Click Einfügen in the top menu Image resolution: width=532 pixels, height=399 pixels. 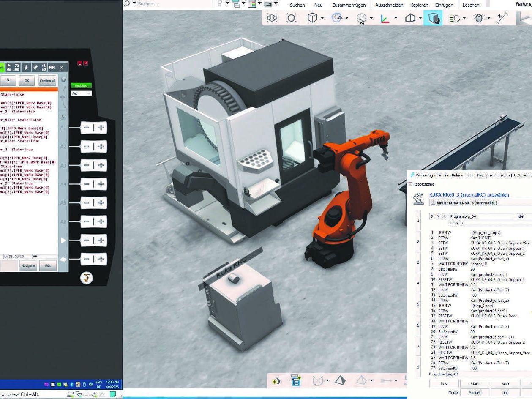pos(444,5)
